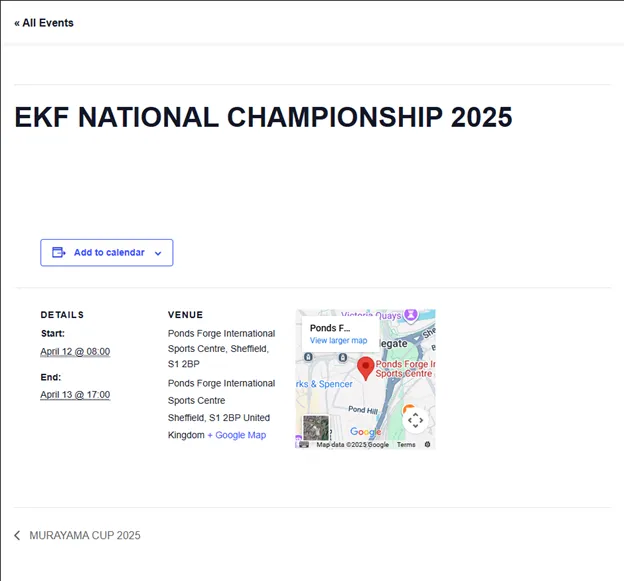
Task: Click the red Ponds Forge map pin
Action: (x=366, y=368)
